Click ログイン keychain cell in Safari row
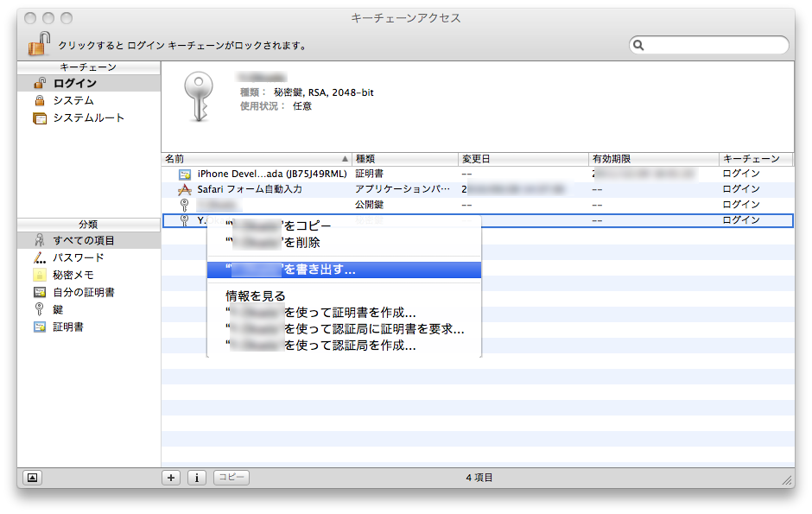The width and height of the screenshot is (812, 514). click(x=741, y=189)
